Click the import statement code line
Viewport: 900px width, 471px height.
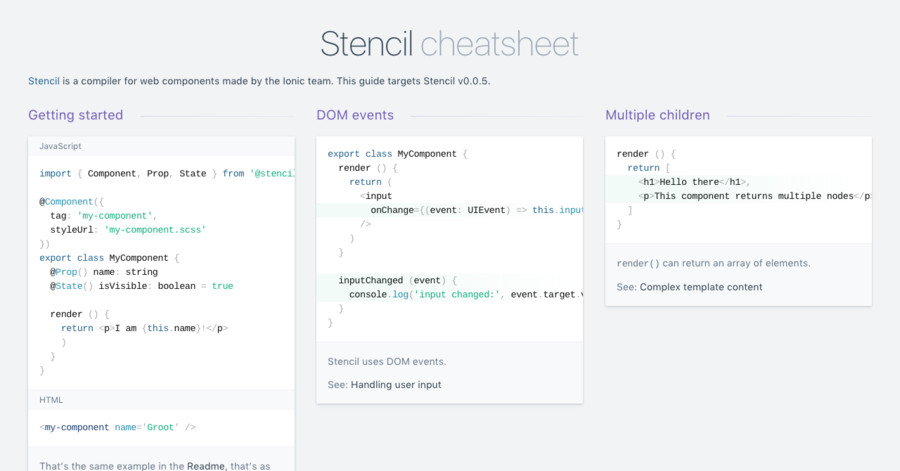[166, 174]
